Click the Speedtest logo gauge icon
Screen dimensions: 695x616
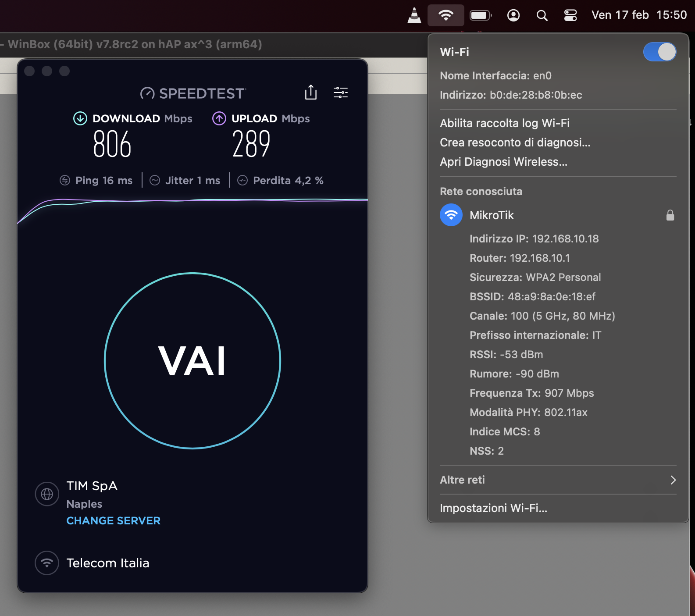coord(147,93)
